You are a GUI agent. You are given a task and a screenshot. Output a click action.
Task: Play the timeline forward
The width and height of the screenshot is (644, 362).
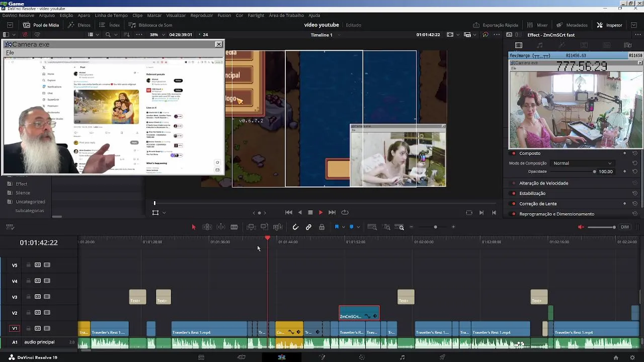click(x=320, y=213)
